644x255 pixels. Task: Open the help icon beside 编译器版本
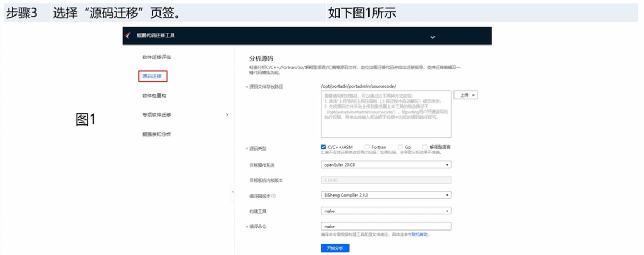pos(273,196)
